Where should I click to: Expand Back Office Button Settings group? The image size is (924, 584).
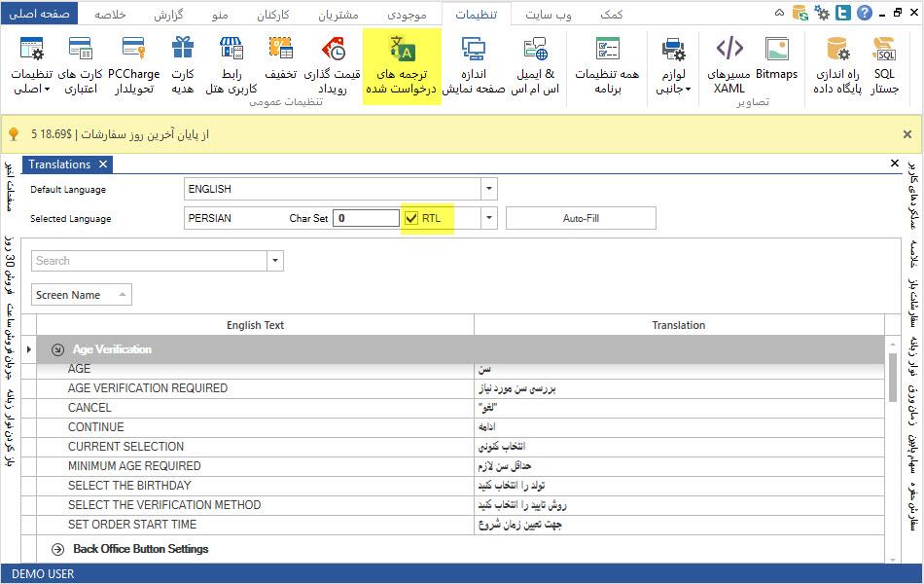point(57,549)
